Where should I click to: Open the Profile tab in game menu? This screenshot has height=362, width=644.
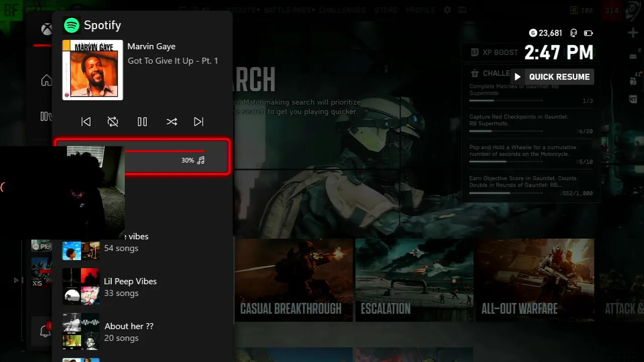point(420,10)
